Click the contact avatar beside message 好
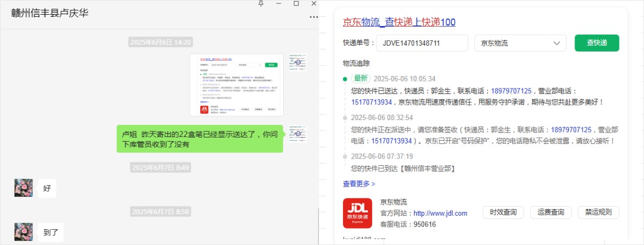 pyautogui.click(x=23, y=187)
